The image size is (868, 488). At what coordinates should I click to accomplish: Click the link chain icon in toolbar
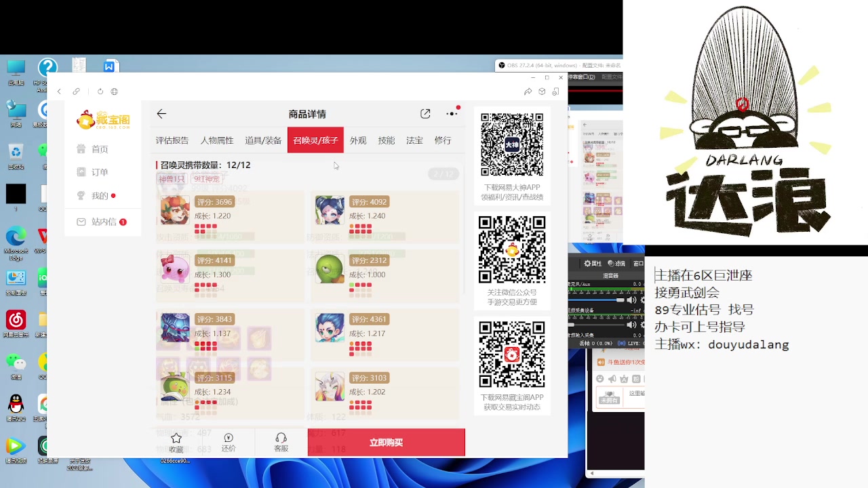click(76, 91)
